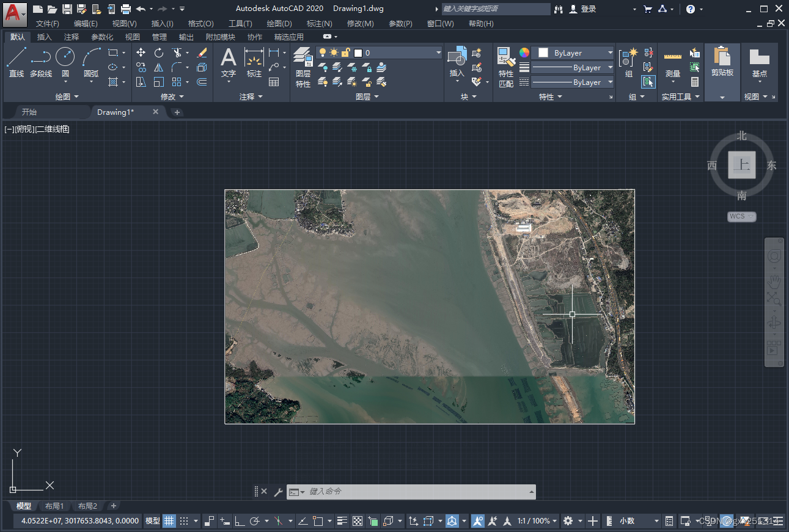The image size is (789, 532).
Task: Toggle lineweight display in status bar
Action: pos(342,521)
